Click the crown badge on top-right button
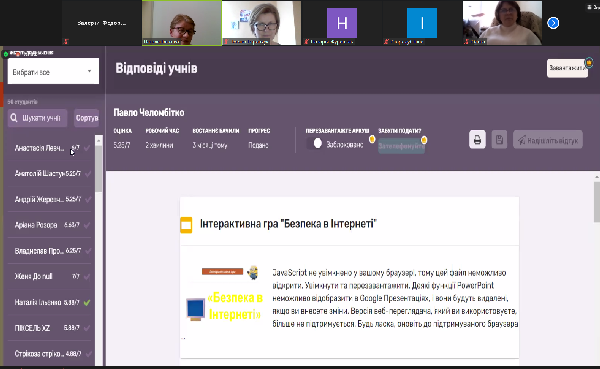This screenshot has width=600, height=369. click(x=589, y=62)
